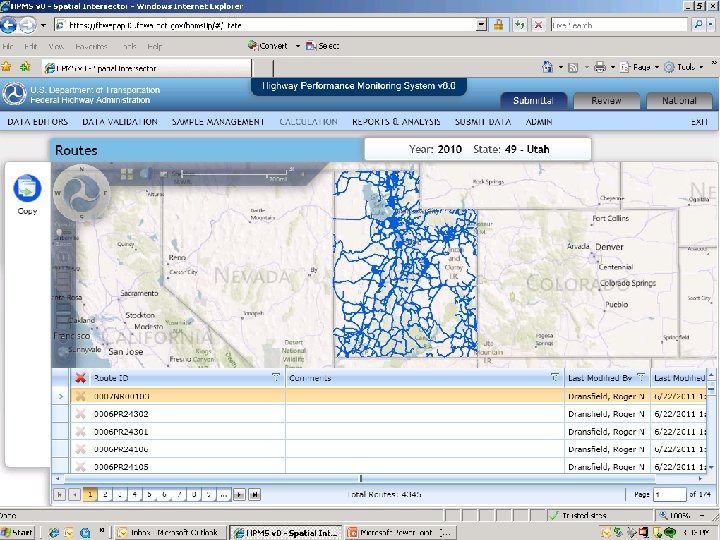Click the map grid layers icon
Image resolution: width=720 pixels, height=540 pixels.
click(x=127, y=174)
